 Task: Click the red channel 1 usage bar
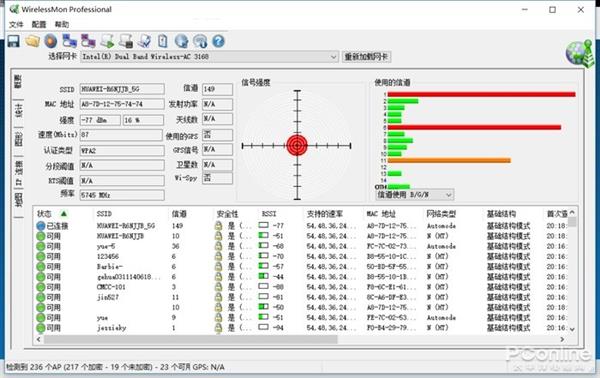click(481, 94)
